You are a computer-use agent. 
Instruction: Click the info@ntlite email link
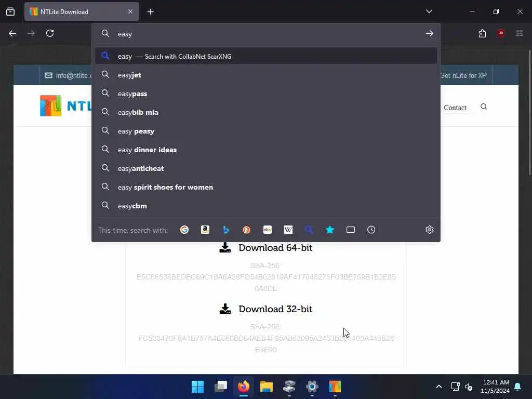pyautogui.click(x=68, y=75)
